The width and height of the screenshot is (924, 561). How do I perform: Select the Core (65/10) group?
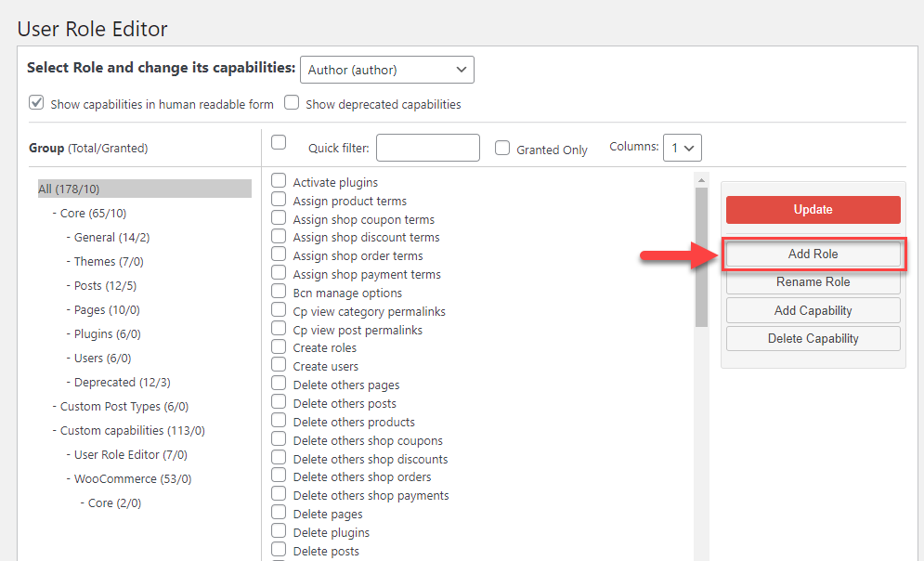click(93, 214)
